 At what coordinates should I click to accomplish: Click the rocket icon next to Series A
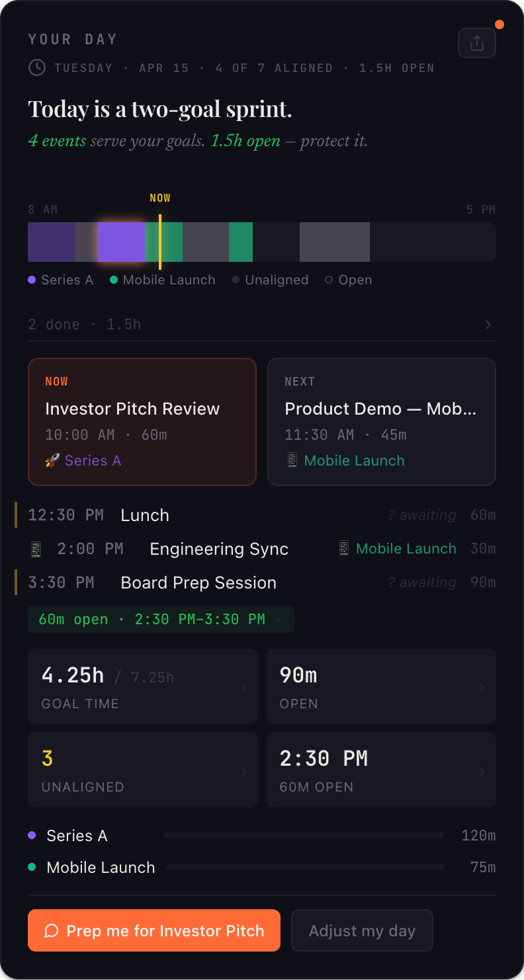tap(52, 460)
